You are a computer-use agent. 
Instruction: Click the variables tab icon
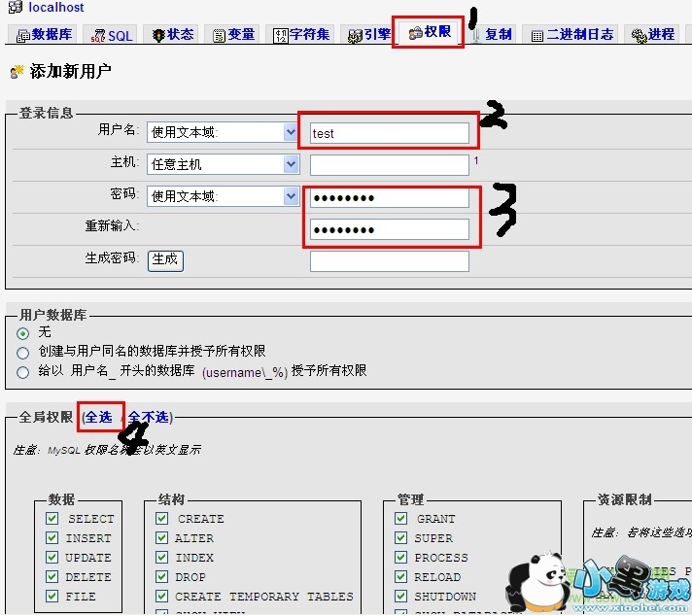(219, 35)
